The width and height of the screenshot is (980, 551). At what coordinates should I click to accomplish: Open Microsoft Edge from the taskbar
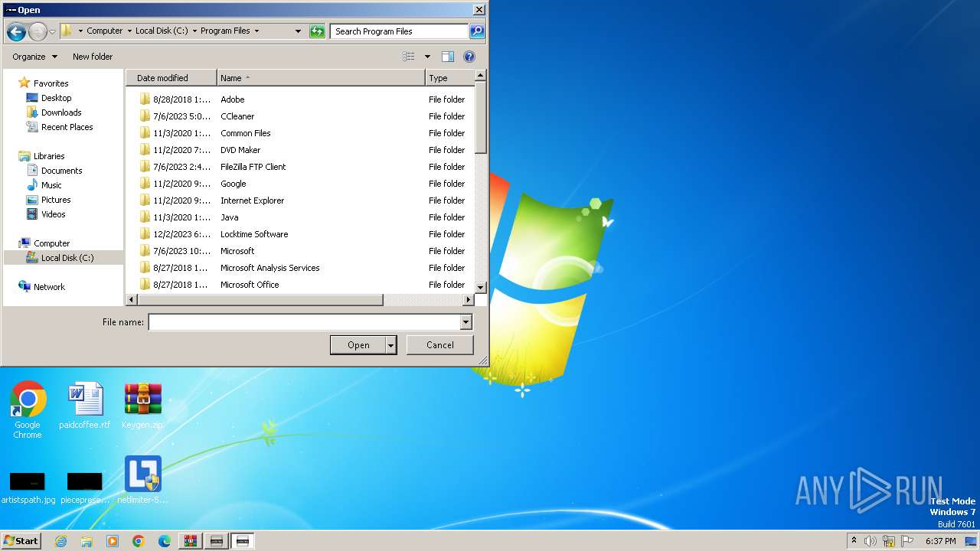(x=165, y=541)
